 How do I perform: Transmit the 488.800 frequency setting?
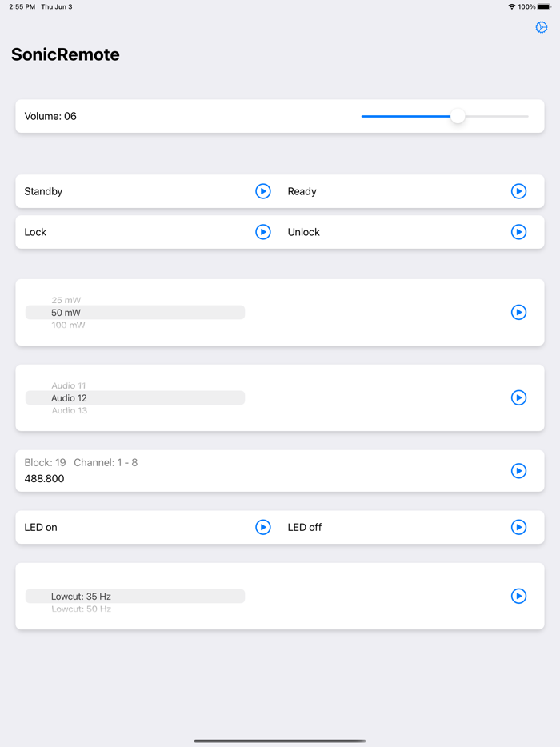point(519,471)
